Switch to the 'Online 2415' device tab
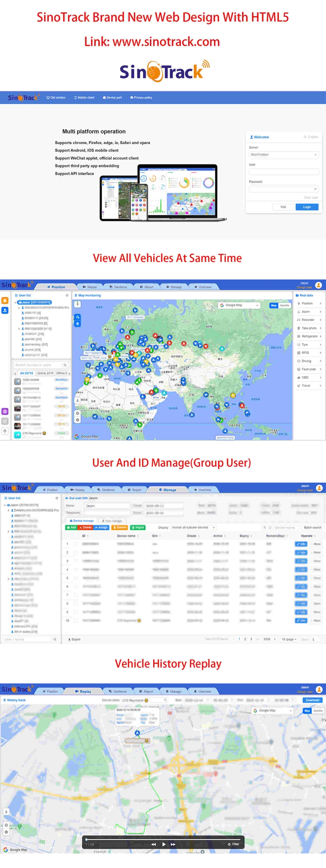This screenshot has width=326, height=868. coord(45,373)
